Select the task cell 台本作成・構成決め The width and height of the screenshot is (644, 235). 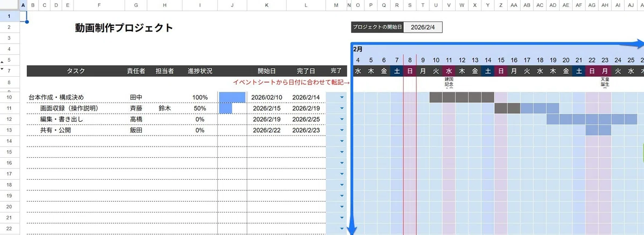pyautogui.click(x=56, y=98)
